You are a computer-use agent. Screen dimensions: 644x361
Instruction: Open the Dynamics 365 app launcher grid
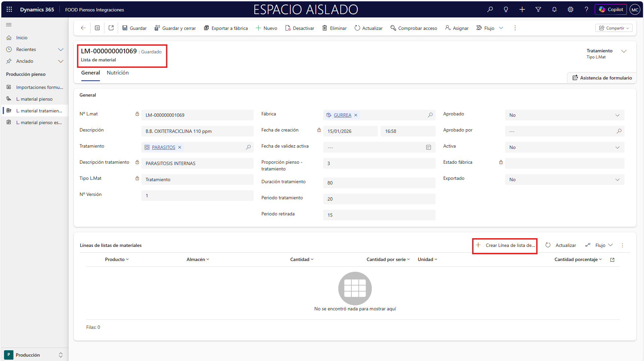9,9
